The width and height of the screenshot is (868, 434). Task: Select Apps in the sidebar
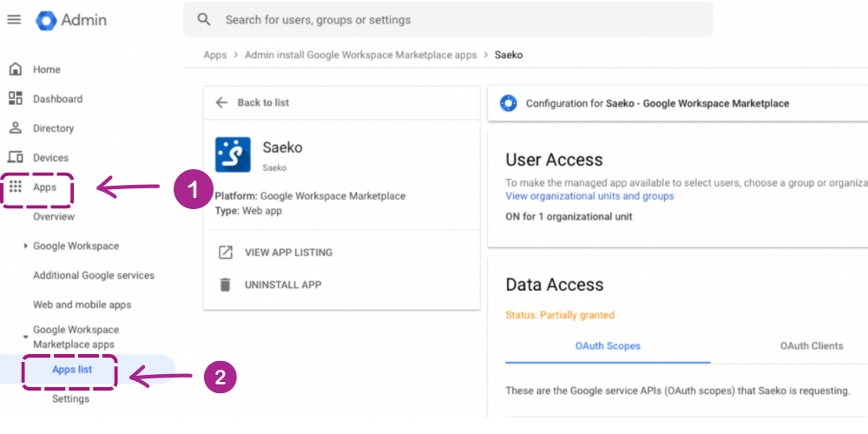tap(44, 187)
